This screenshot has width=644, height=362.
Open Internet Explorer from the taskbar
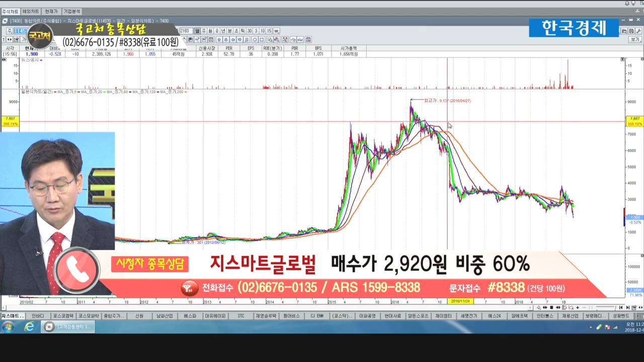pos(29,327)
